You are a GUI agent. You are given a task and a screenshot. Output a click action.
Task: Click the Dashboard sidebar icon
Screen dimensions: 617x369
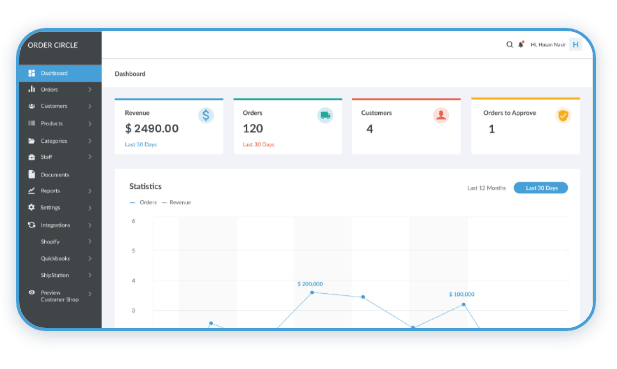point(31,73)
